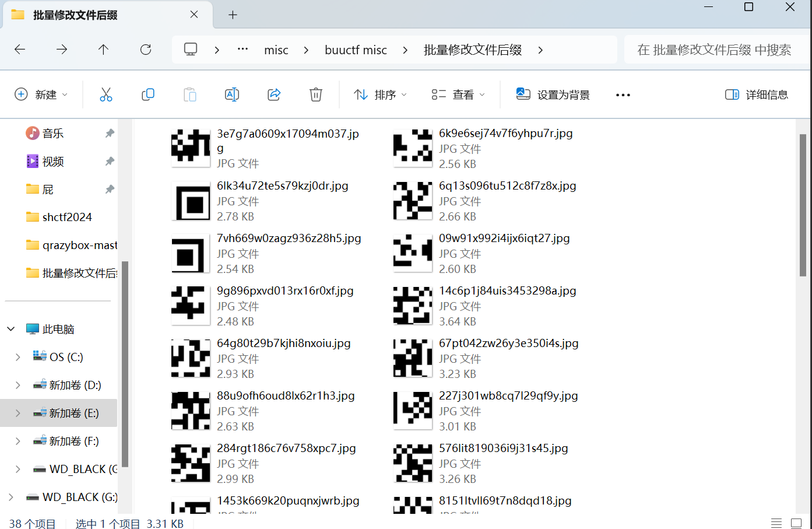
Task: Cut the selected file
Action: (x=106, y=94)
